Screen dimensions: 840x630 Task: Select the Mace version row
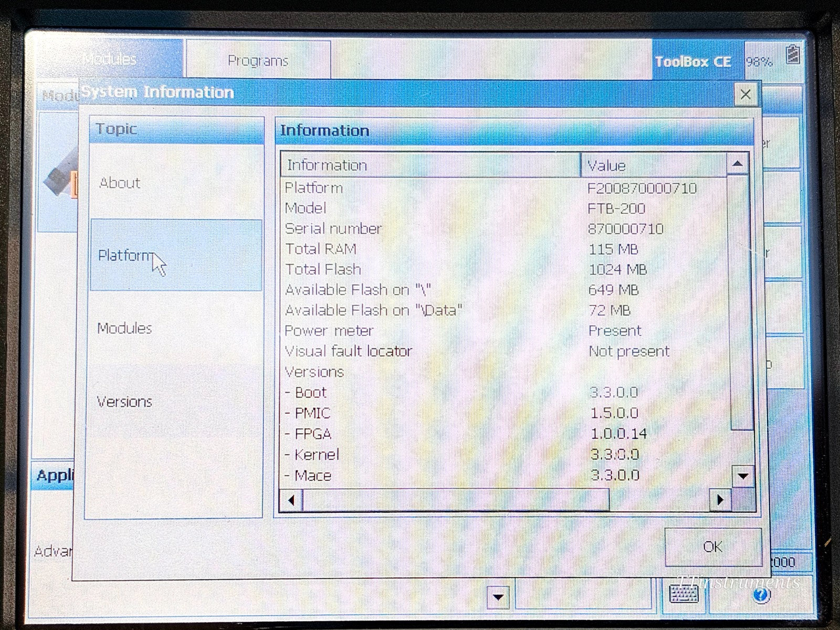click(506, 475)
